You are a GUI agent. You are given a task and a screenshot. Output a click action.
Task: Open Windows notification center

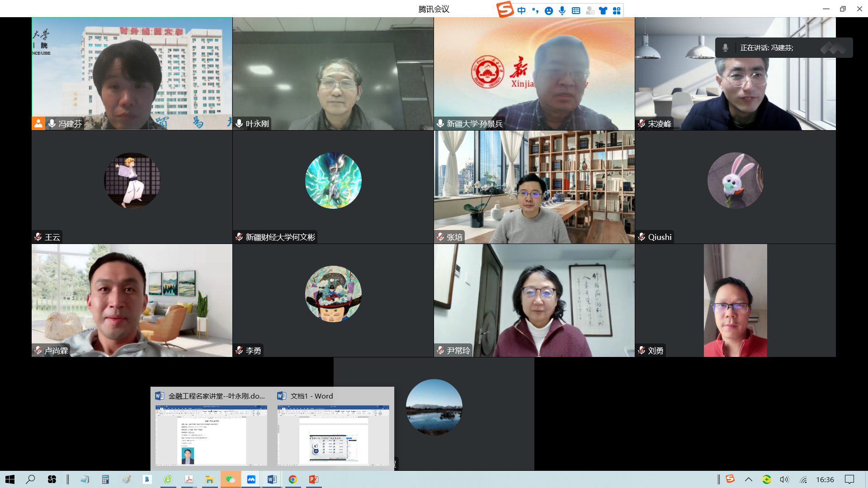point(849,479)
